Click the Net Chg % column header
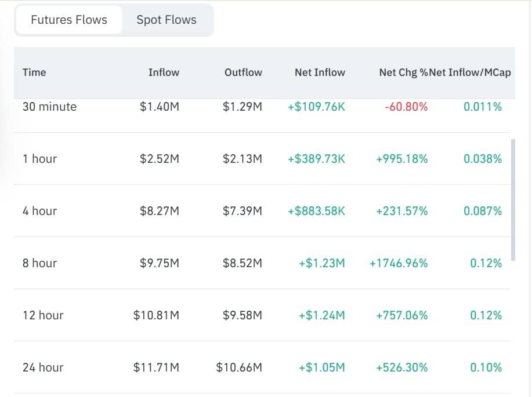Viewport: 532px width, 397px height. coord(403,72)
